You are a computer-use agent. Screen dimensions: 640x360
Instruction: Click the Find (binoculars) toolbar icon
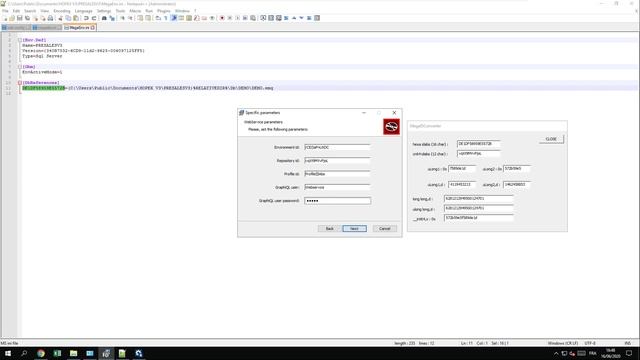coord(104,18)
